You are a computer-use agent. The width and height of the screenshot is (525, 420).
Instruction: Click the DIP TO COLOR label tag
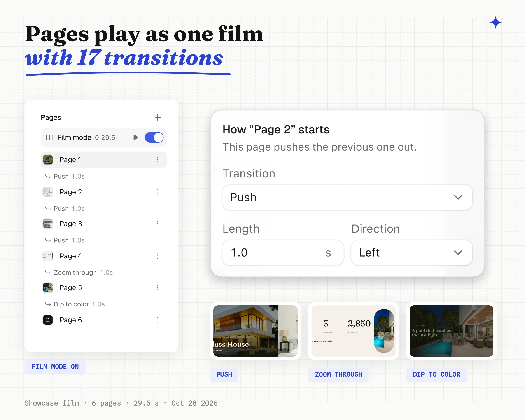436,374
